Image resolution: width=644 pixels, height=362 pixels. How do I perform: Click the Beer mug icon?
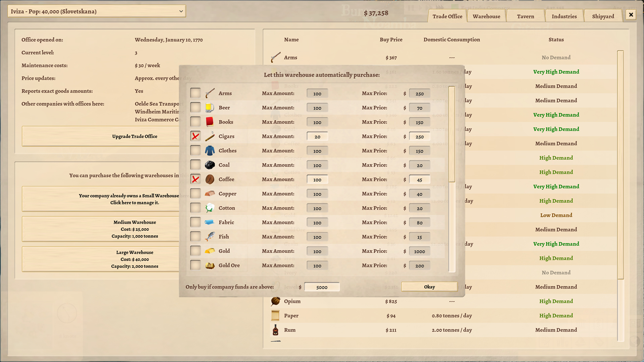click(x=210, y=107)
